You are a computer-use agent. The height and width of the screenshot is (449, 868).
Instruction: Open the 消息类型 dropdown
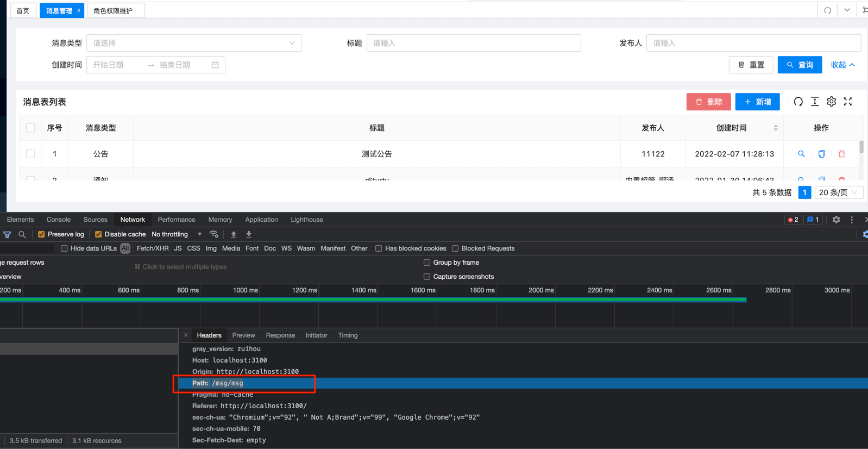tap(193, 43)
